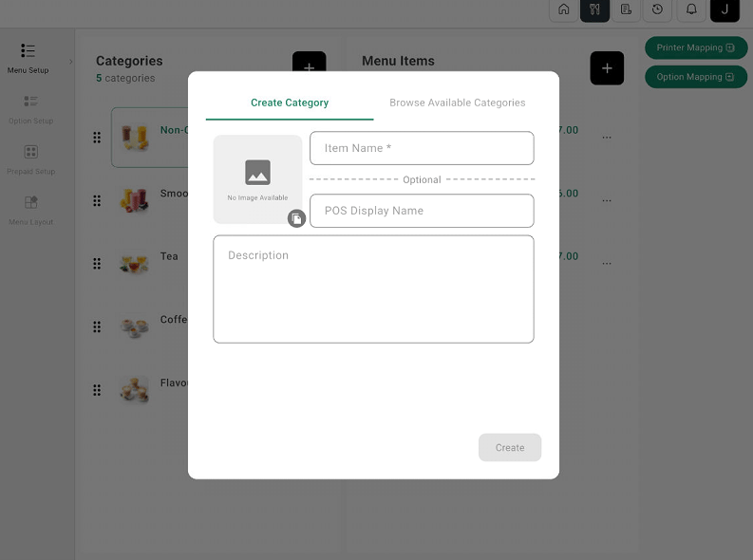Click the Coffe category thumbnail
The width and height of the screenshot is (753, 560).
[134, 327]
